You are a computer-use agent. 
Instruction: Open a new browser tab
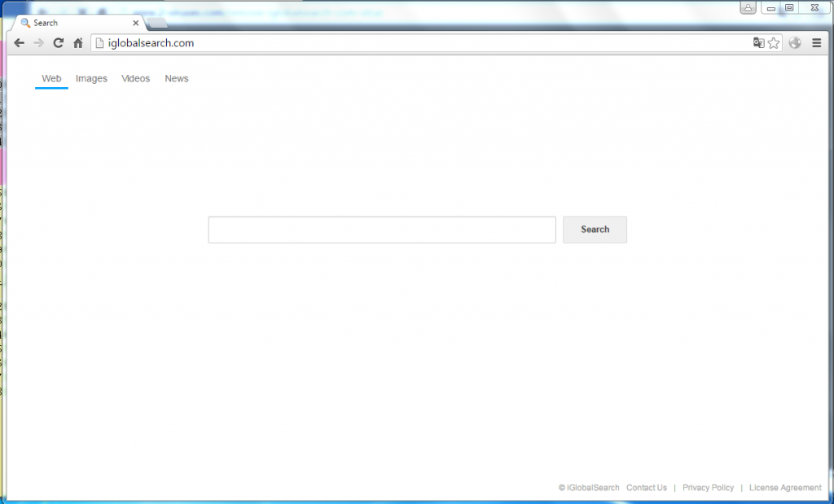point(157,23)
